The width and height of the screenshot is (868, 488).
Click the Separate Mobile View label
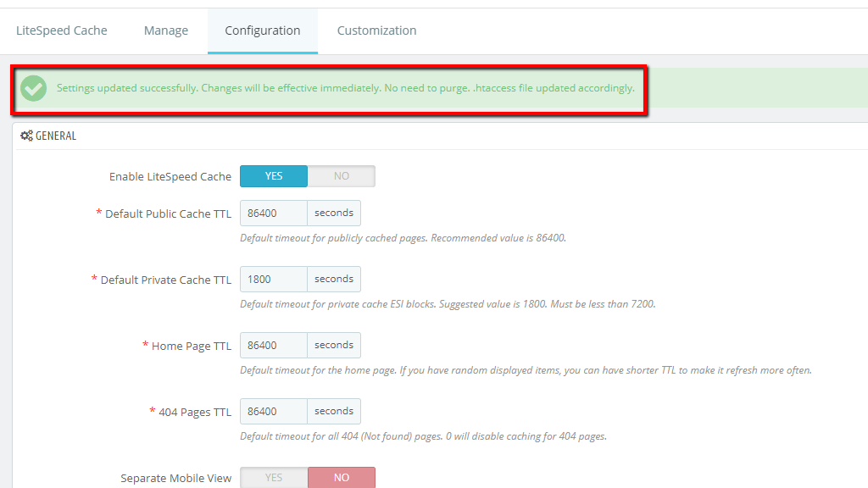tap(176, 478)
